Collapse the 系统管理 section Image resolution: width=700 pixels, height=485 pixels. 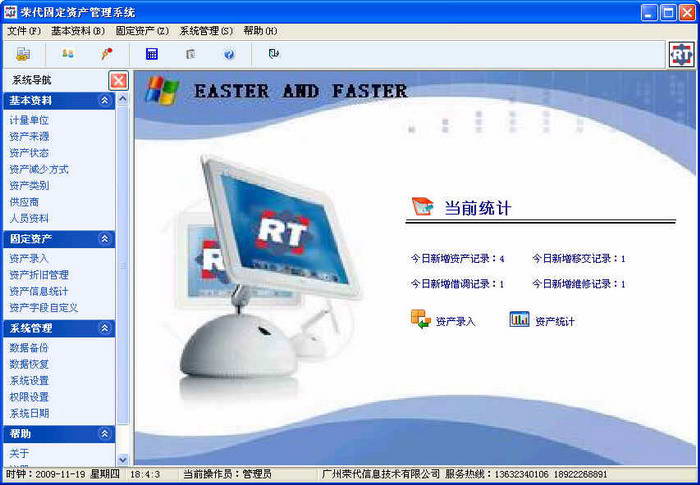click(x=104, y=328)
